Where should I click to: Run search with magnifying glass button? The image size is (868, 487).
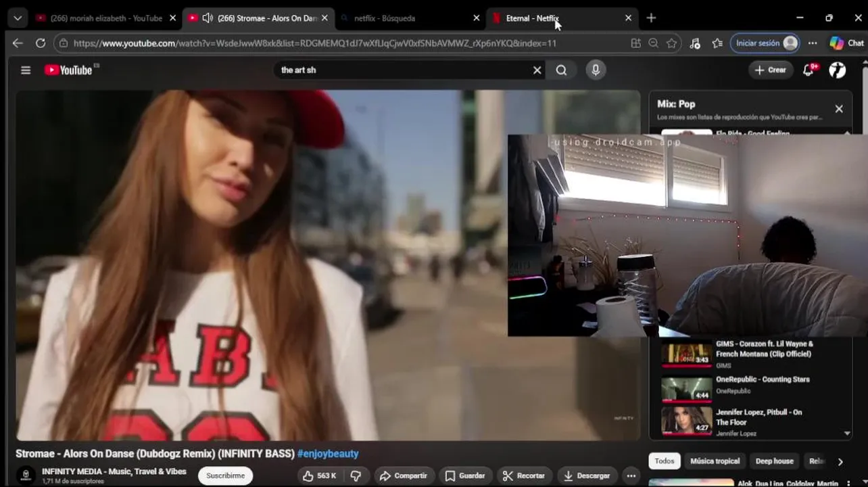561,70
